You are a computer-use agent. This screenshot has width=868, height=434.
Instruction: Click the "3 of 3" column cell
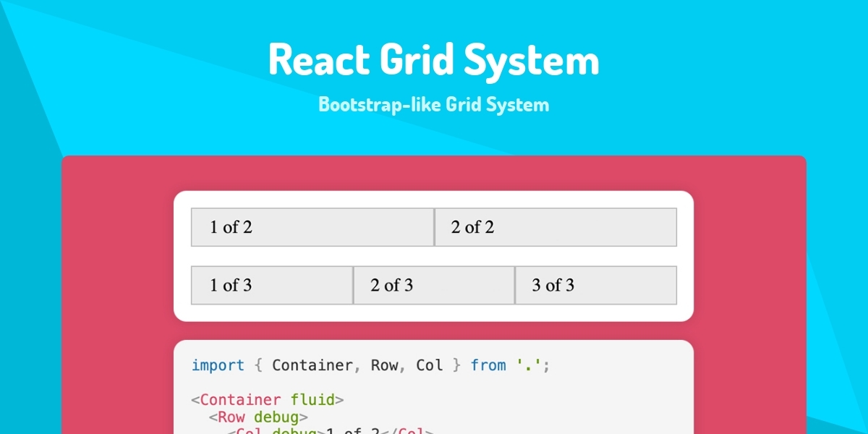(x=595, y=285)
